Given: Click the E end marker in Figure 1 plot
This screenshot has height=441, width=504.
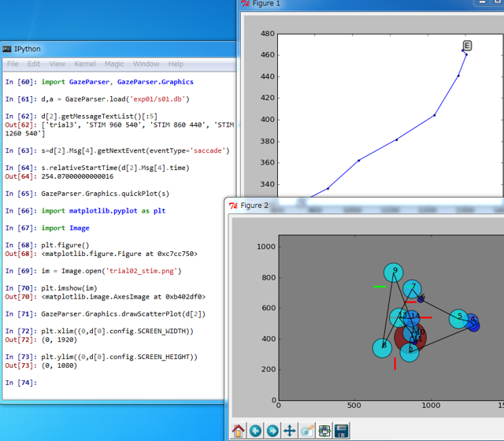Looking at the screenshot, I should [467, 46].
